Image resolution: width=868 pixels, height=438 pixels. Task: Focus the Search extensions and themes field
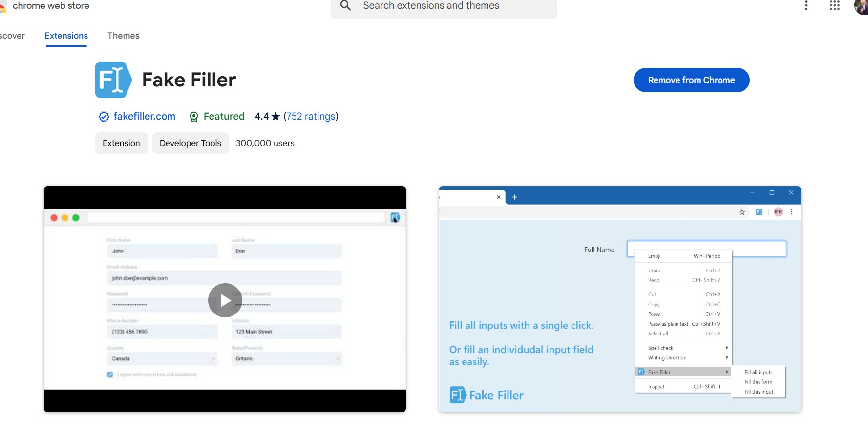pyautogui.click(x=444, y=6)
